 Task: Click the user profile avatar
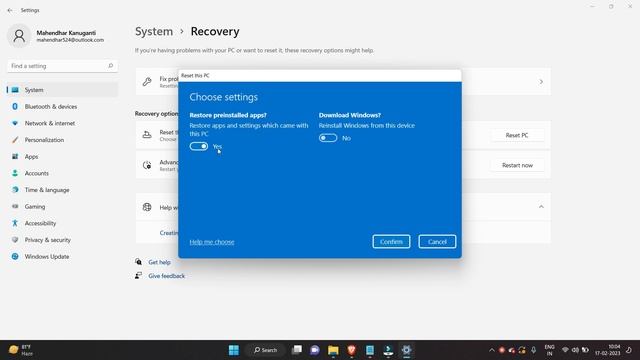coord(19,36)
